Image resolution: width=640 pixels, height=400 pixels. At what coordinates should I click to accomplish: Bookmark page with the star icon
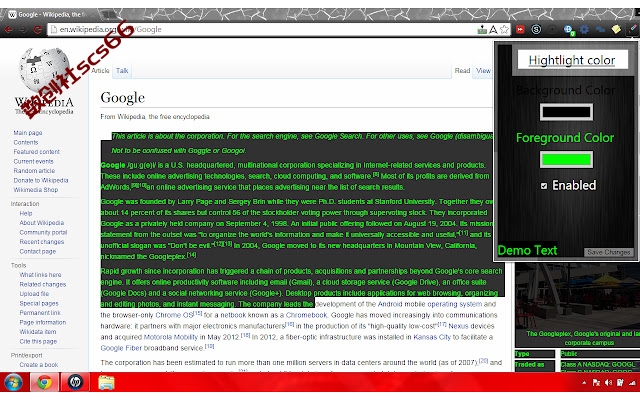(504, 29)
